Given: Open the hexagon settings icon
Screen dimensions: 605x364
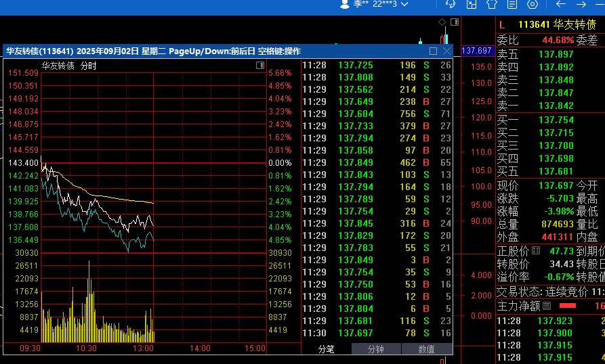Looking at the screenshot, I should click(x=533, y=4).
